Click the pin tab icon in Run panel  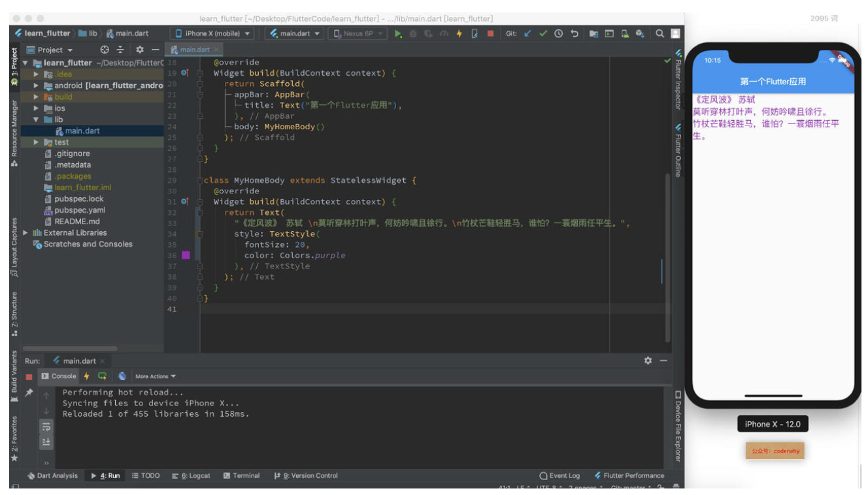(x=29, y=392)
